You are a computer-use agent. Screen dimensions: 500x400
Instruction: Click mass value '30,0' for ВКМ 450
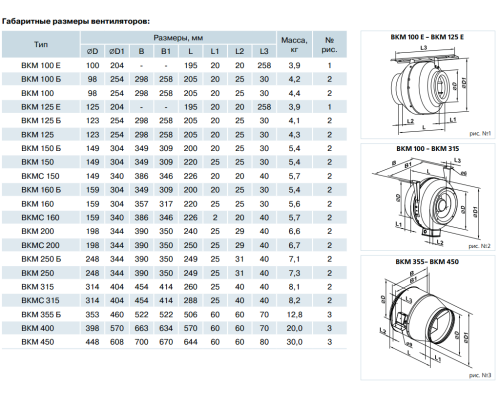click(294, 342)
